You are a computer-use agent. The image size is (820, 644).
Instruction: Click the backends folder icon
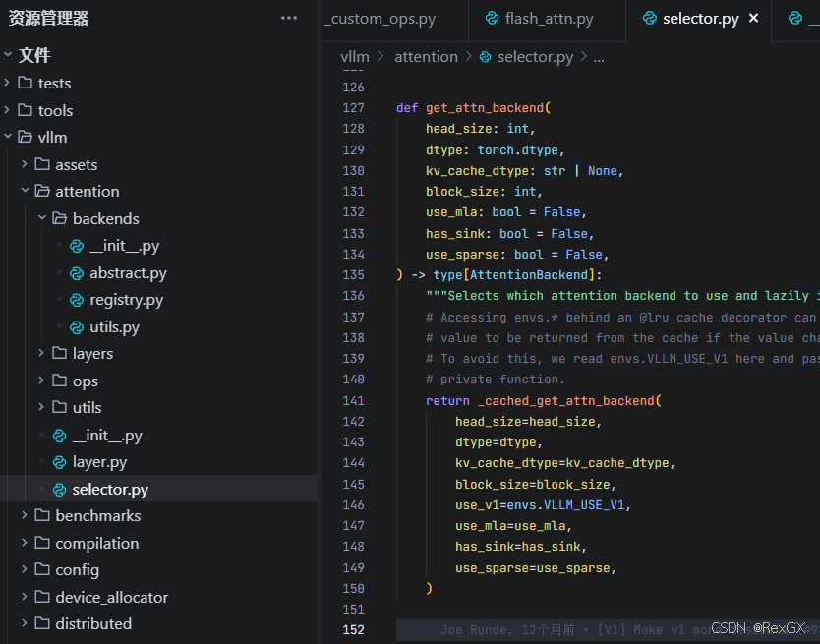pos(60,218)
